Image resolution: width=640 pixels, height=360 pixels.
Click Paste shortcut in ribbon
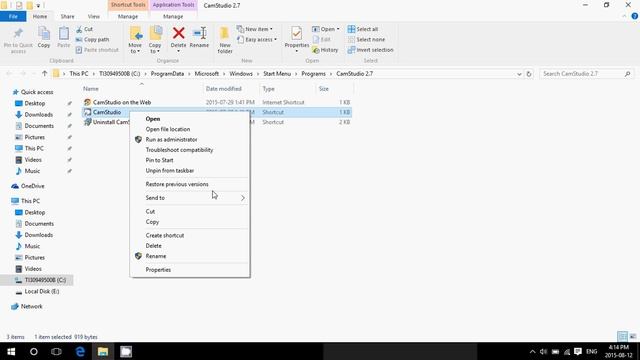[x=97, y=50]
